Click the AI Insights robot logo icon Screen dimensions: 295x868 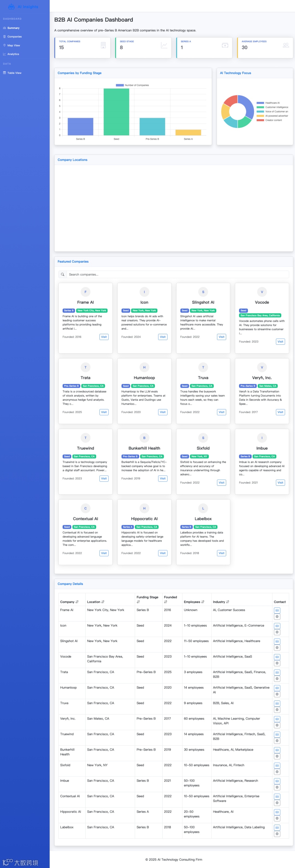point(11,6)
